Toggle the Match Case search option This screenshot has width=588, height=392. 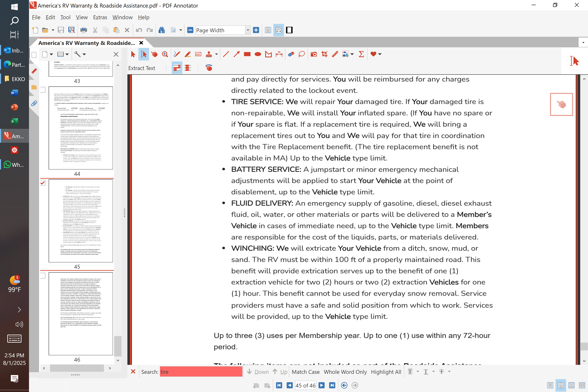305,372
